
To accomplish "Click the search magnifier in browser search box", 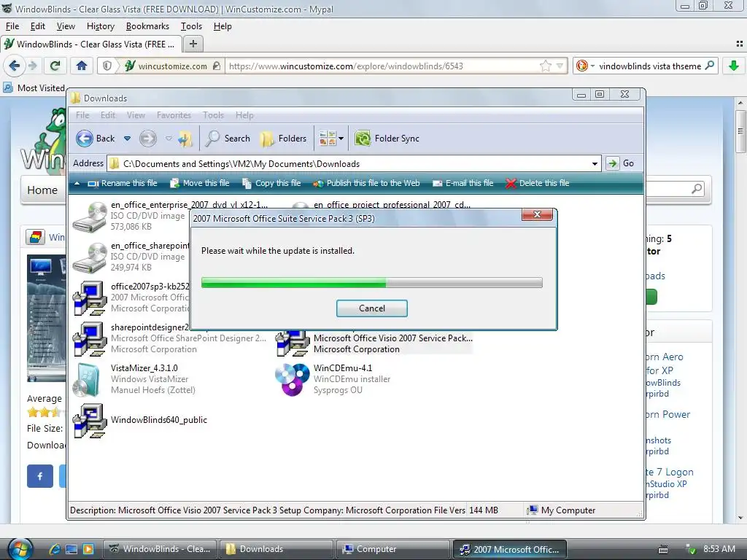I will point(709,65).
